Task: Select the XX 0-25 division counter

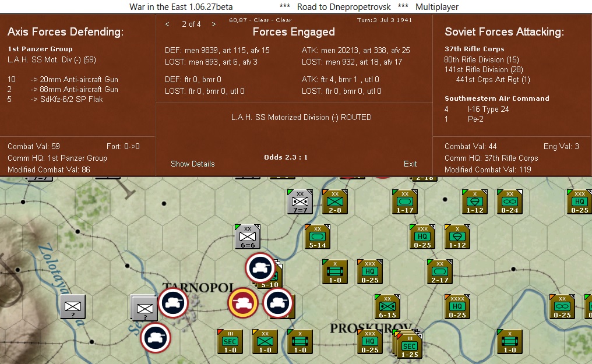Action: 562,307
